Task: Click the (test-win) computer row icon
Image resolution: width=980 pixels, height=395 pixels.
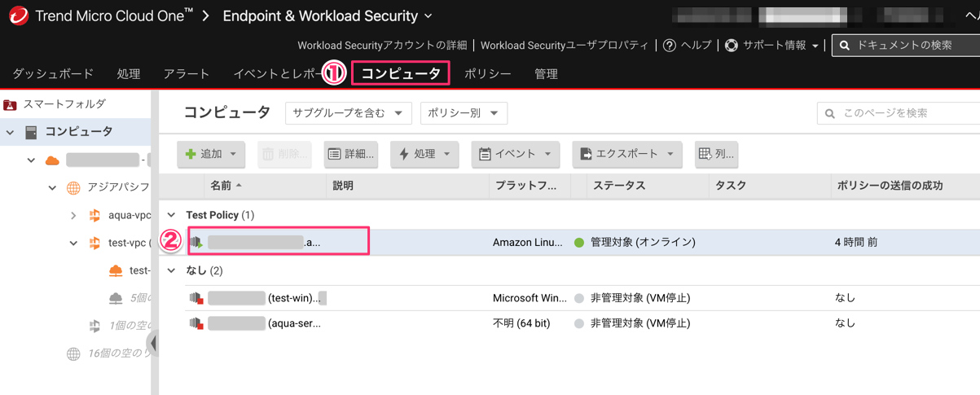Action: (x=196, y=298)
